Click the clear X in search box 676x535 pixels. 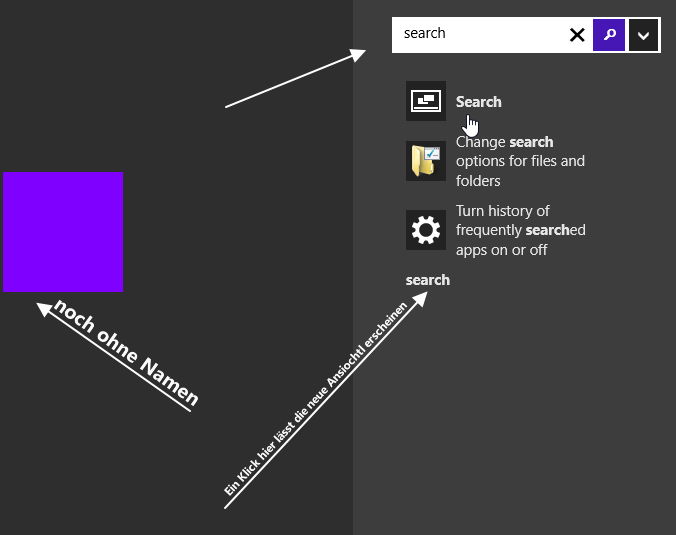click(x=577, y=35)
